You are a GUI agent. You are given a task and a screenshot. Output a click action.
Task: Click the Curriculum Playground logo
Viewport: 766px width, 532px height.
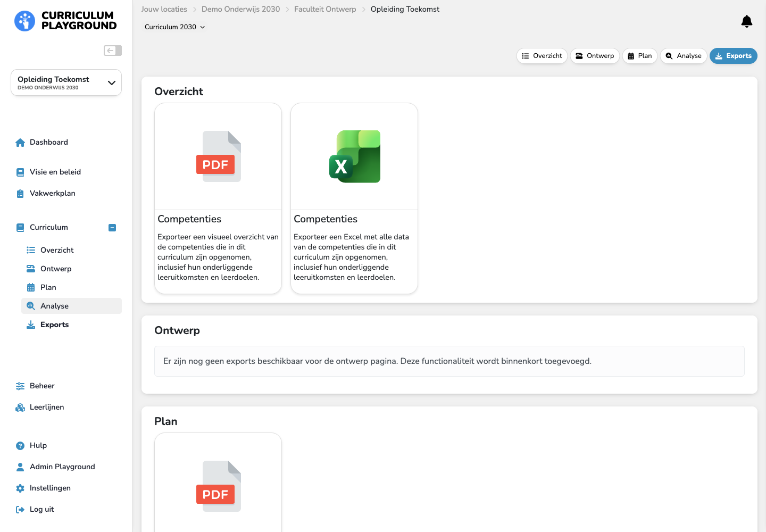65,21
